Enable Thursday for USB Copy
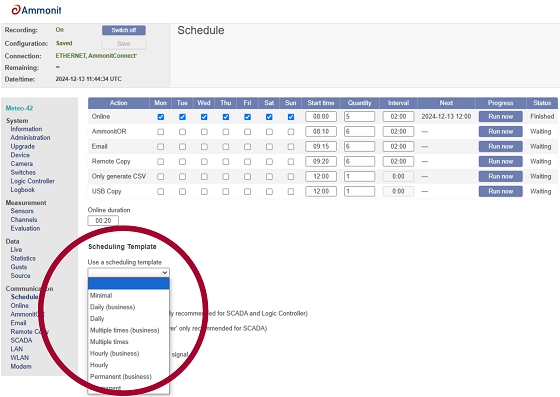This screenshot has width=560, height=397. tap(226, 192)
